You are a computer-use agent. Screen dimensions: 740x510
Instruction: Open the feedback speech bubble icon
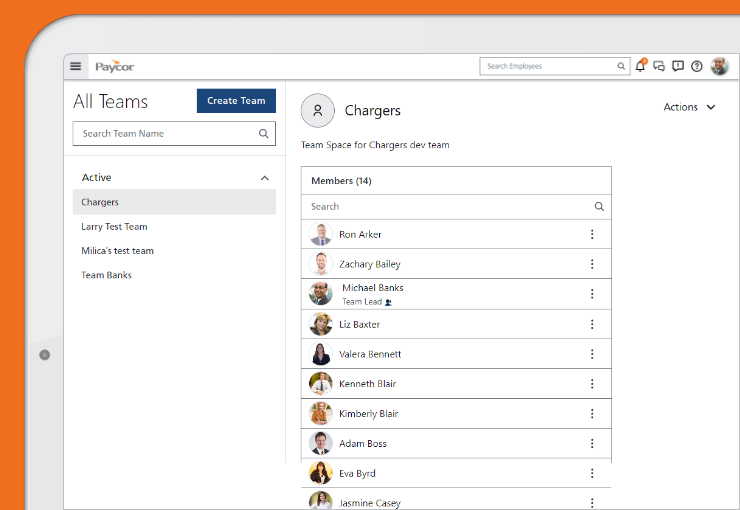(x=678, y=67)
